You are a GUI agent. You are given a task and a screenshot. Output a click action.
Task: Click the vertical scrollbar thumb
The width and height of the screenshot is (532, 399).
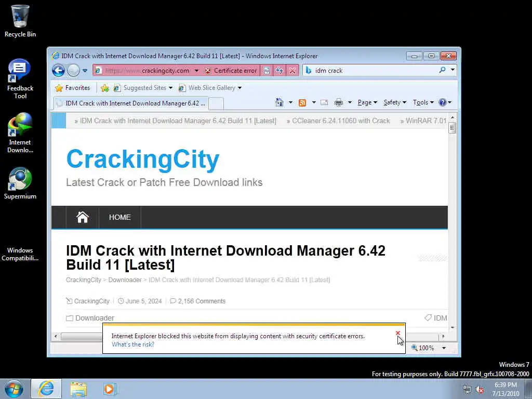point(453,128)
